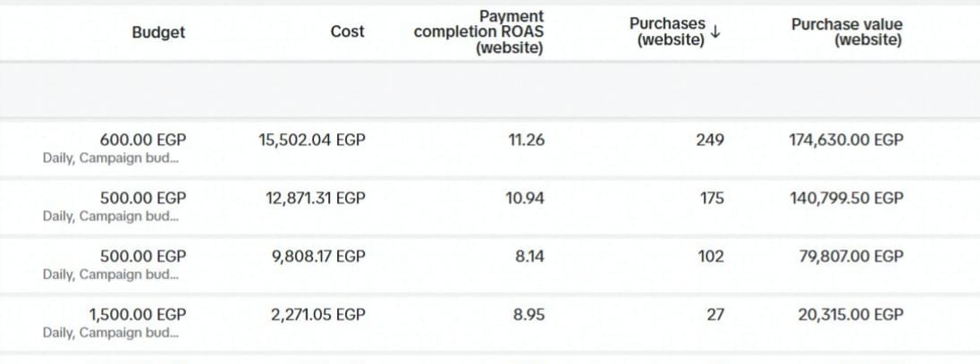Sort by Budget column header
This screenshot has width=980, height=364.
[158, 32]
